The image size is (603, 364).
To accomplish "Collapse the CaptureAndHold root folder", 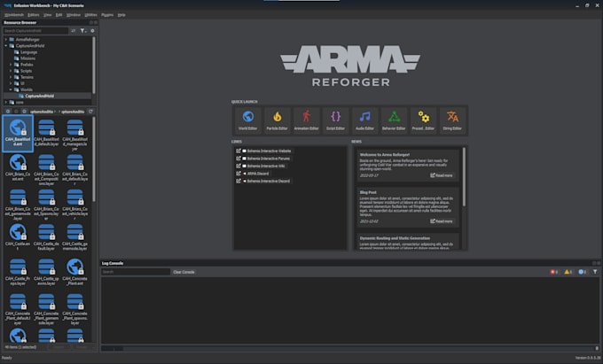I will click(x=6, y=46).
